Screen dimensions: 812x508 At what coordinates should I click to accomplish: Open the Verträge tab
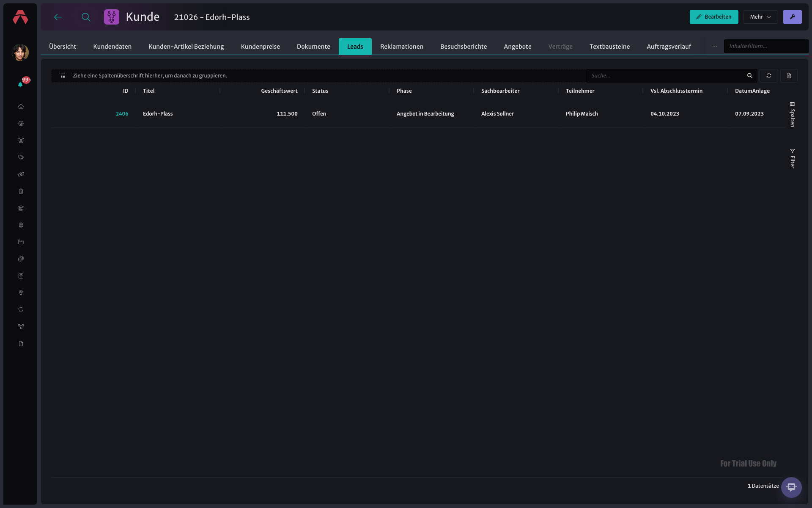tap(560, 47)
